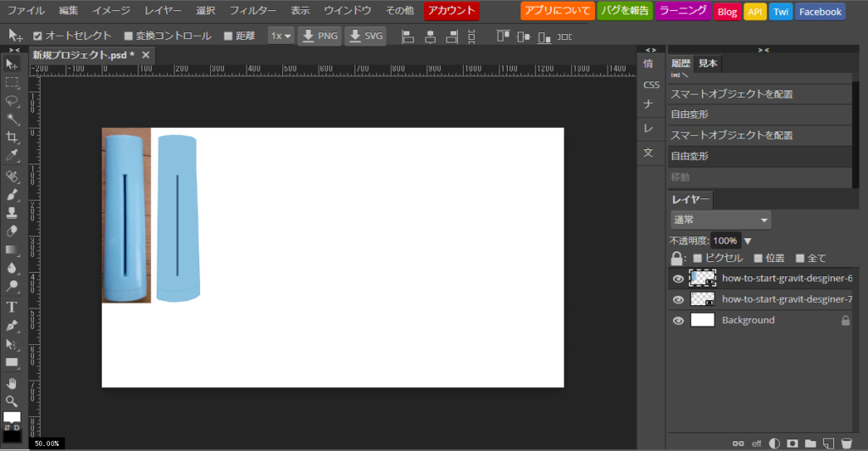Screen dimensions: 868x451
Task: Hide how-to-start-gravit-desginer-7 layer
Action: 678,299
